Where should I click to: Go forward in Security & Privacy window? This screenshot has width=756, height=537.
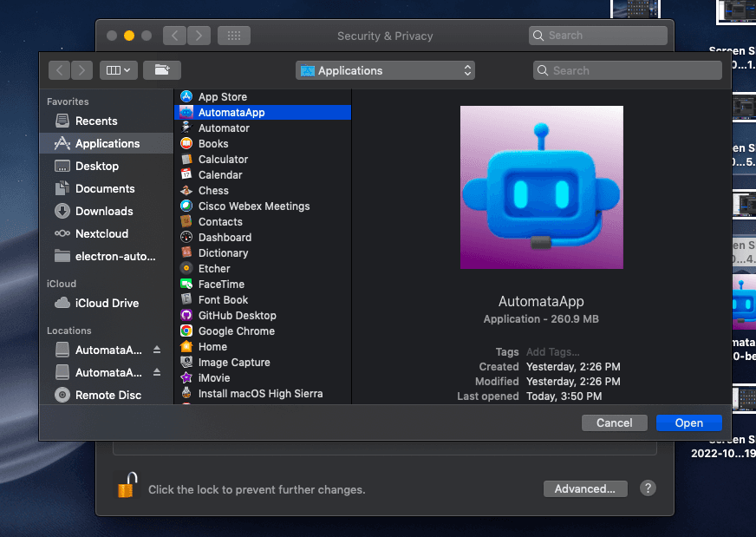pyautogui.click(x=199, y=36)
